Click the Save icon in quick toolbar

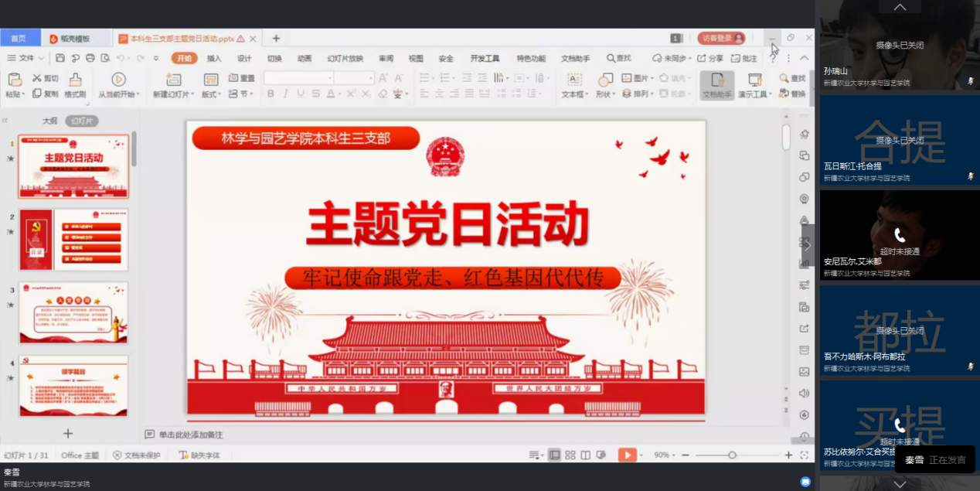point(60,58)
